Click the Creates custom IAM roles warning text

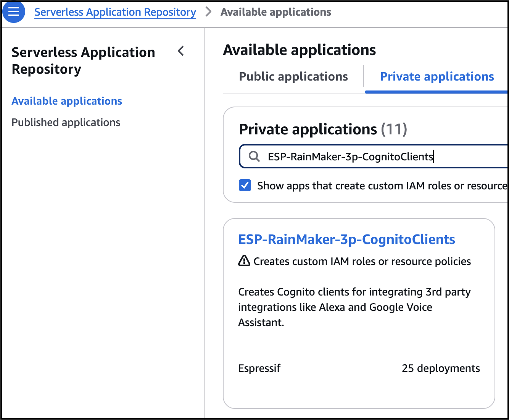362,261
